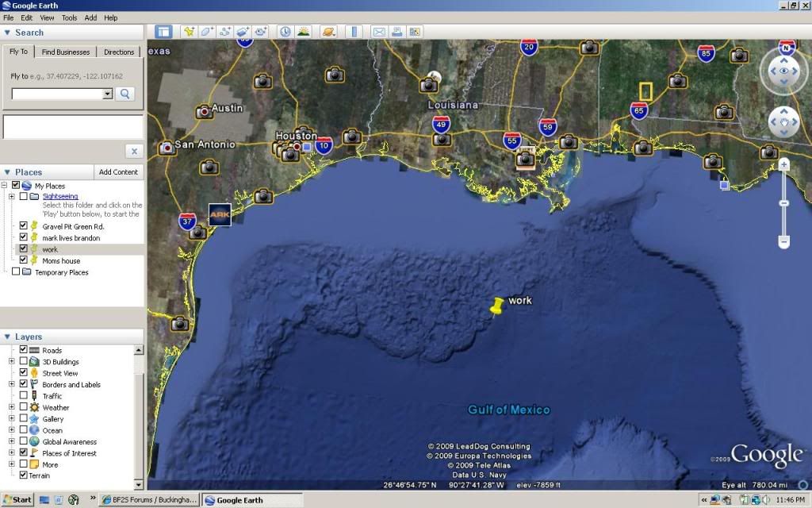Image resolution: width=812 pixels, height=508 pixels.
Task: Click the yellow 'work' pushpin on the map
Action: (x=497, y=306)
